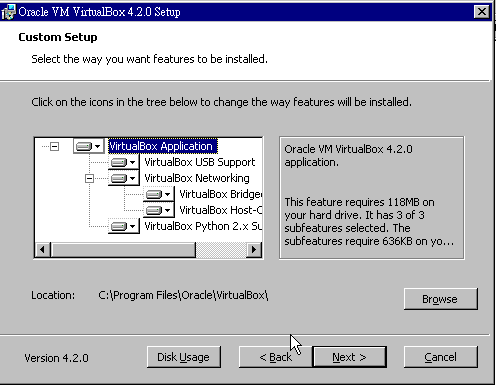Close the VirtualBox Setup window

click(x=482, y=12)
